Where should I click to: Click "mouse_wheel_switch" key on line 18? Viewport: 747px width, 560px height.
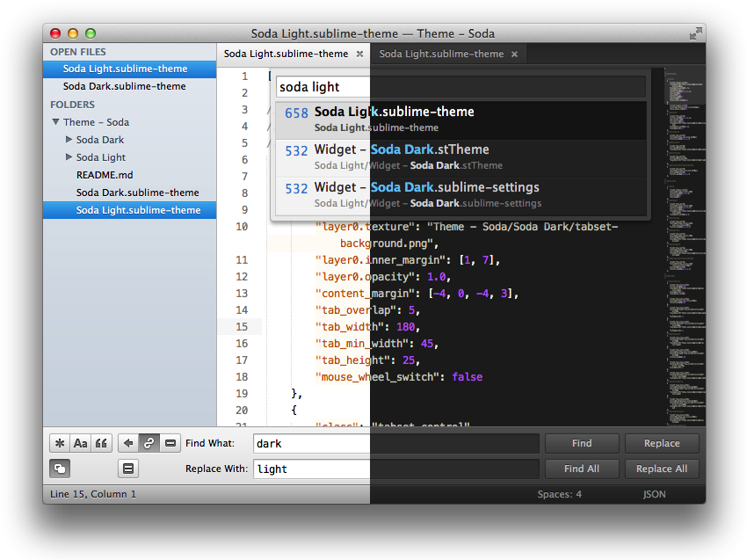pyautogui.click(x=377, y=377)
